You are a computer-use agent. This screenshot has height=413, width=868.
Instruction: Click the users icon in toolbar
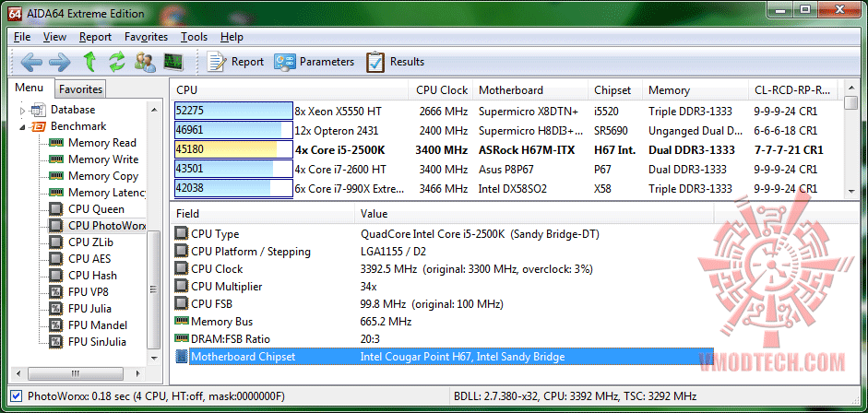point(145,62)
